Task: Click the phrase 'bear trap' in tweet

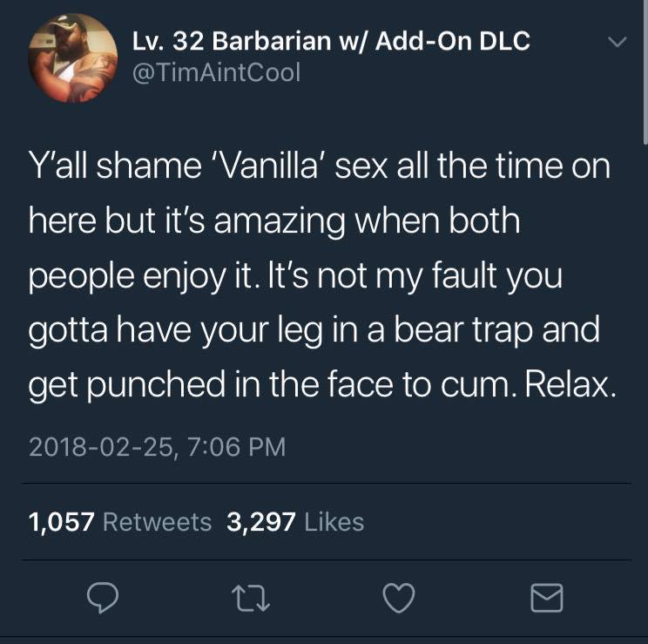Action: click(462, 329)
